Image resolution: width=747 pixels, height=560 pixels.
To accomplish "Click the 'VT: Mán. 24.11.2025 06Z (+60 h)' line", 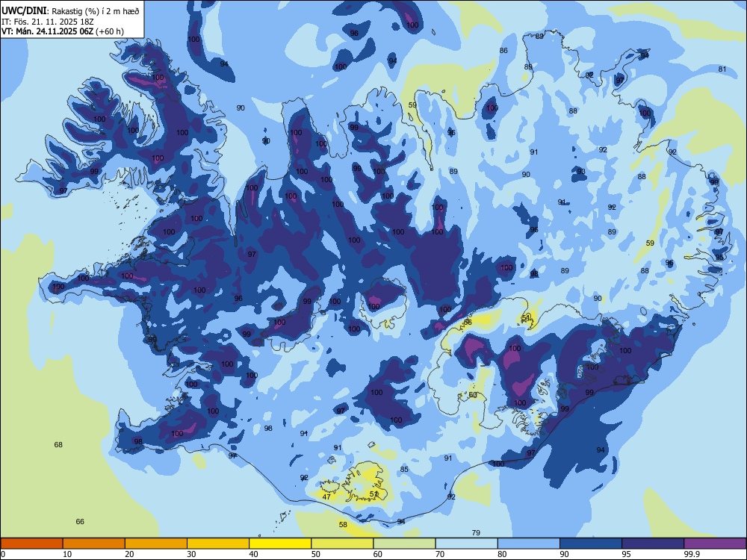I will 63,31.
